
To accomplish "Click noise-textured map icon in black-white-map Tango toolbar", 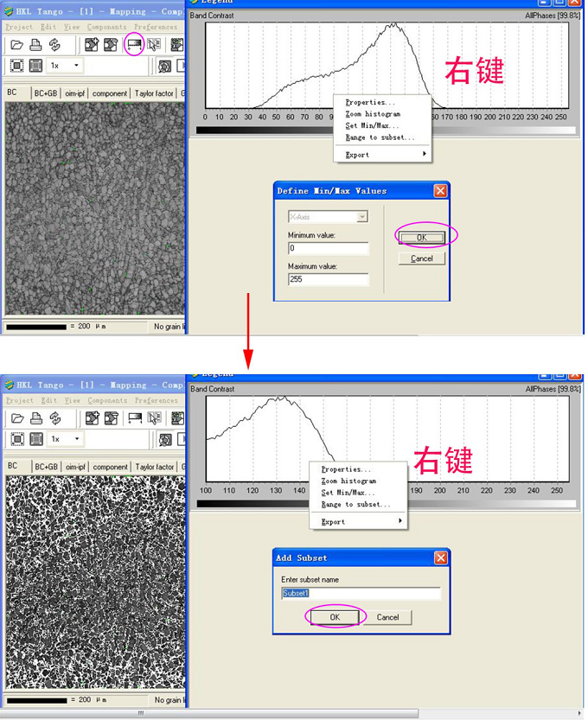I will [x=177, y=417].
